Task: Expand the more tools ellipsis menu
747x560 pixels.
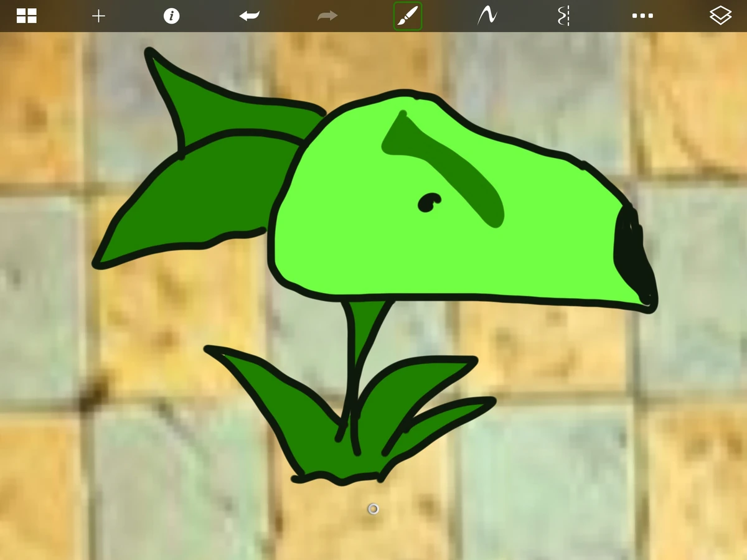Action: coord(642,16)
